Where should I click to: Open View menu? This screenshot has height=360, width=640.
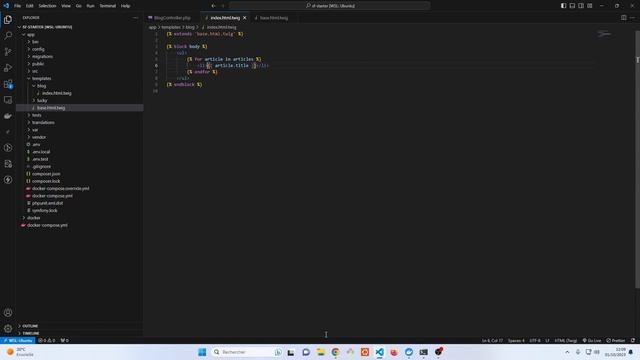66,6
